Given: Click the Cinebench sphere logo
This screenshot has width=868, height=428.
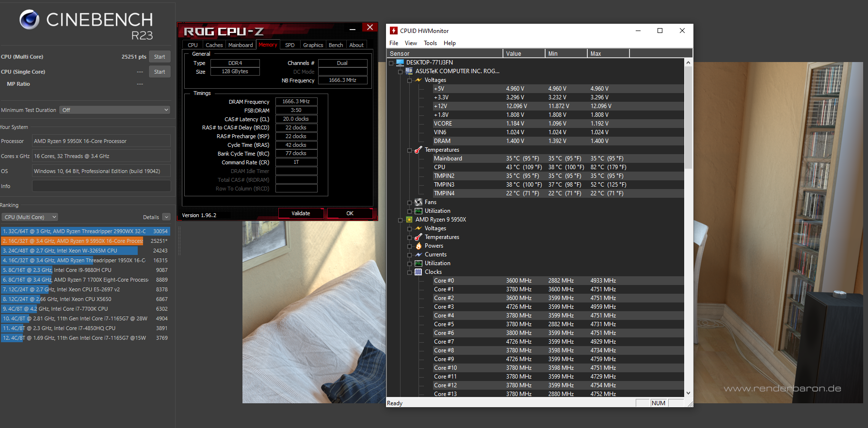Looking at the screenshot, I should [30, 19].
